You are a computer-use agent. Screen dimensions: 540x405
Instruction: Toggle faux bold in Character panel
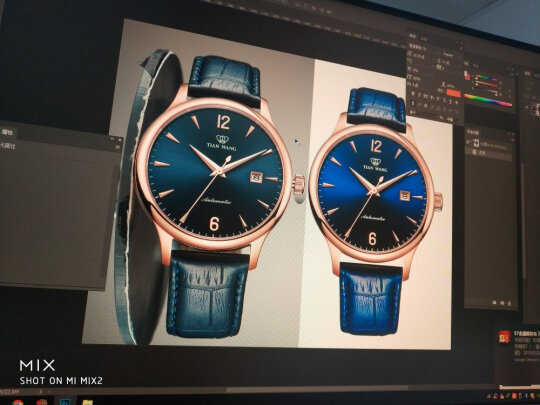414,94
